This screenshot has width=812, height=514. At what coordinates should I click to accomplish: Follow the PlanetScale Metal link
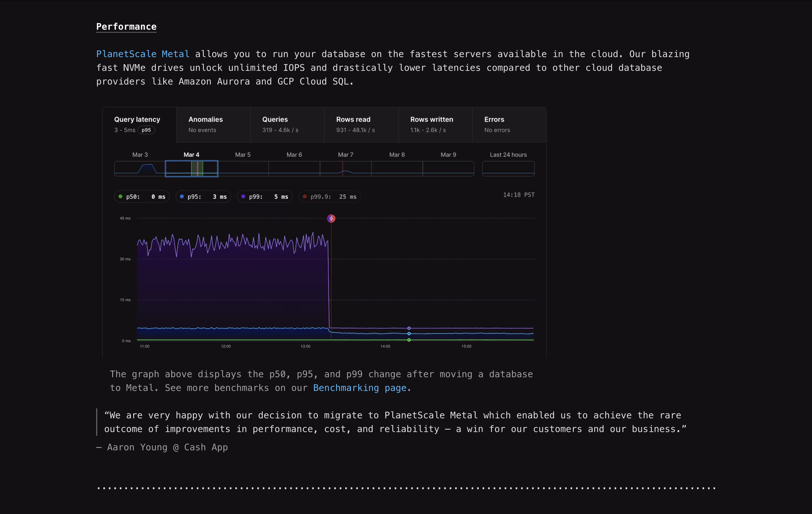(x=143, y=54)
